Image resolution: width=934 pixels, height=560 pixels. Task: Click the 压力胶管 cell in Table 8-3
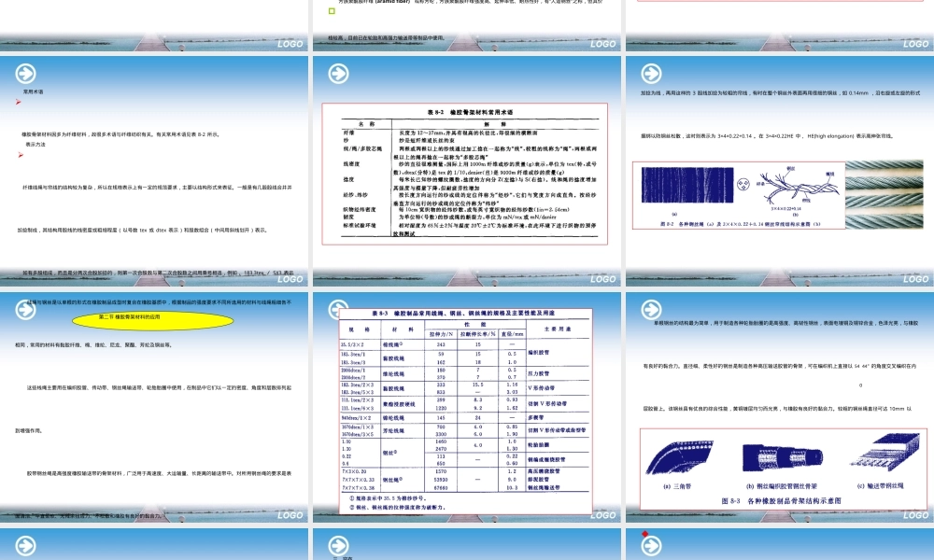tap(539, 373)
